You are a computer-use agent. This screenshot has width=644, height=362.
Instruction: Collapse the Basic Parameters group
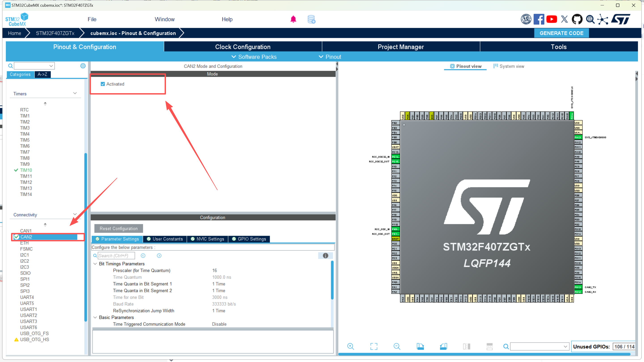(x=95, y=317)
